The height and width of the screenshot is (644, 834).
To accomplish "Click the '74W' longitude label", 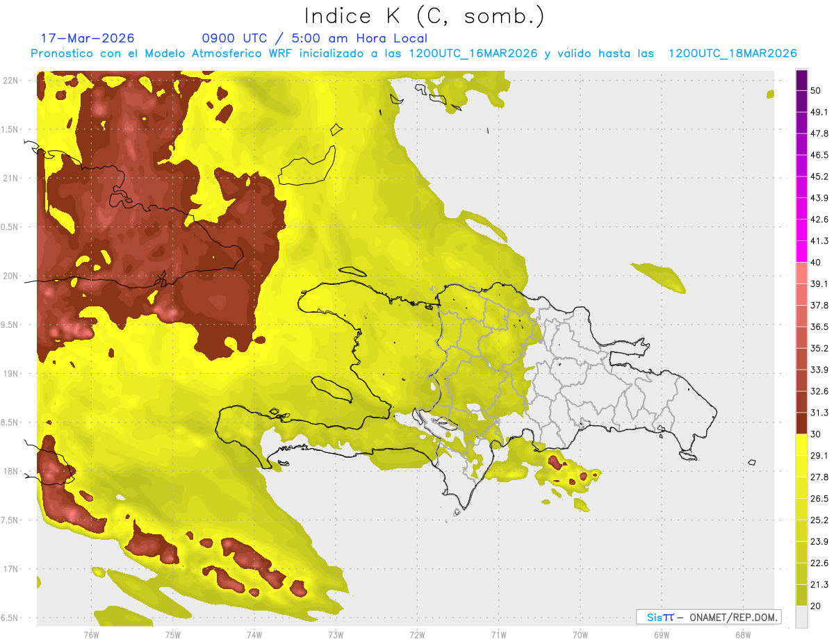I will click(254, 634).
